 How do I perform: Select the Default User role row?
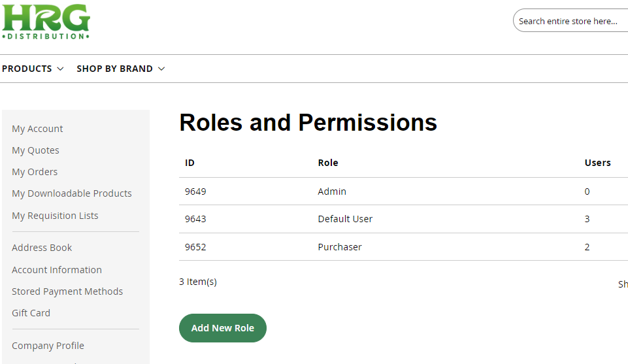[x=403, y=219]
